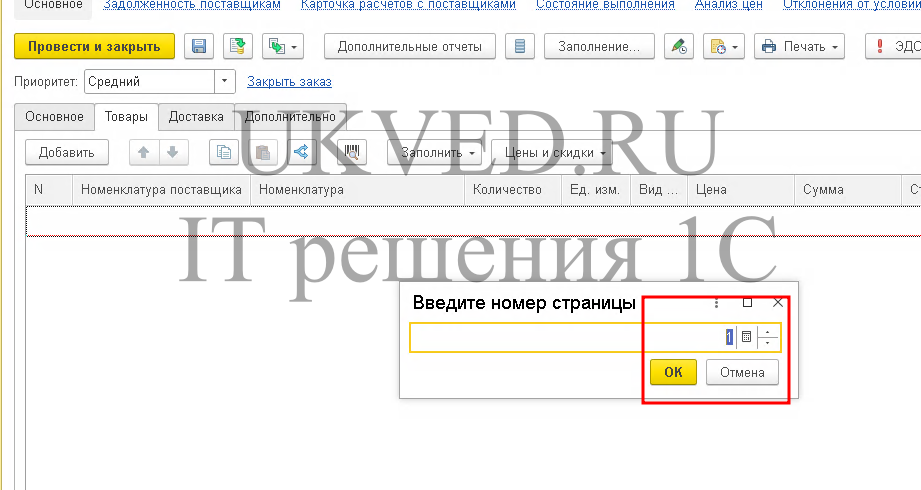The height and width of the screenshot is (490, 921).
Task: Click the Добавить button
Action: pyautogui.click(x=67, y=153)
